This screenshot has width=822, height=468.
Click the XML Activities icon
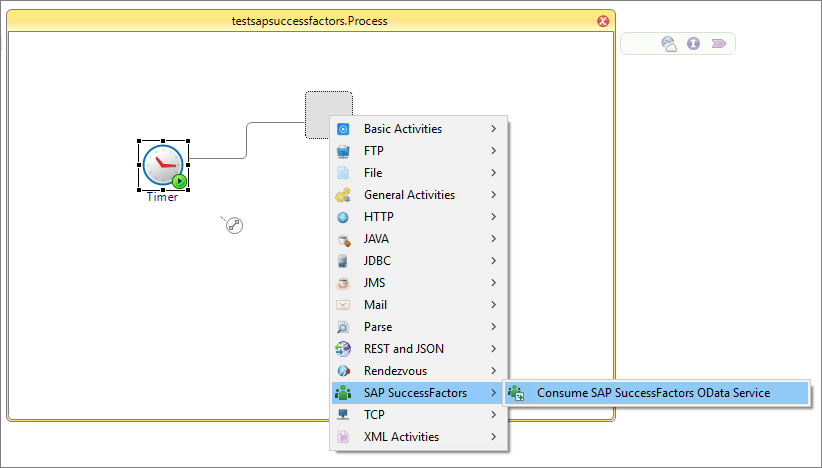(343, 437)
